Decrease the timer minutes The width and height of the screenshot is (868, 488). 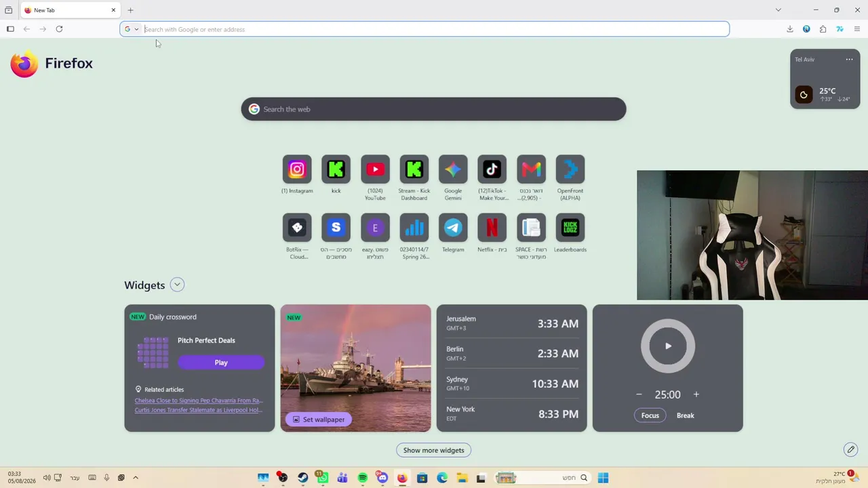[x=639, y=394]
